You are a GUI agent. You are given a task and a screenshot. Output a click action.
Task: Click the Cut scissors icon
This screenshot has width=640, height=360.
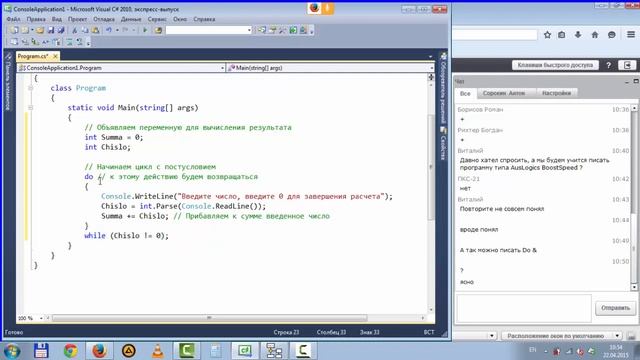tap(75, 30)
